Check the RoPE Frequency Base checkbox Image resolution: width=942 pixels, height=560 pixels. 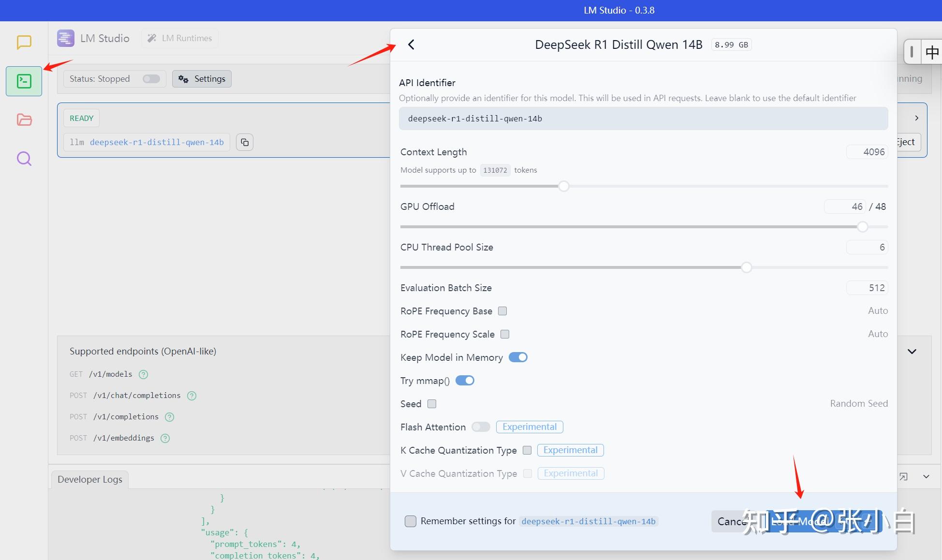pyautogui.click(x=502, y=311)
